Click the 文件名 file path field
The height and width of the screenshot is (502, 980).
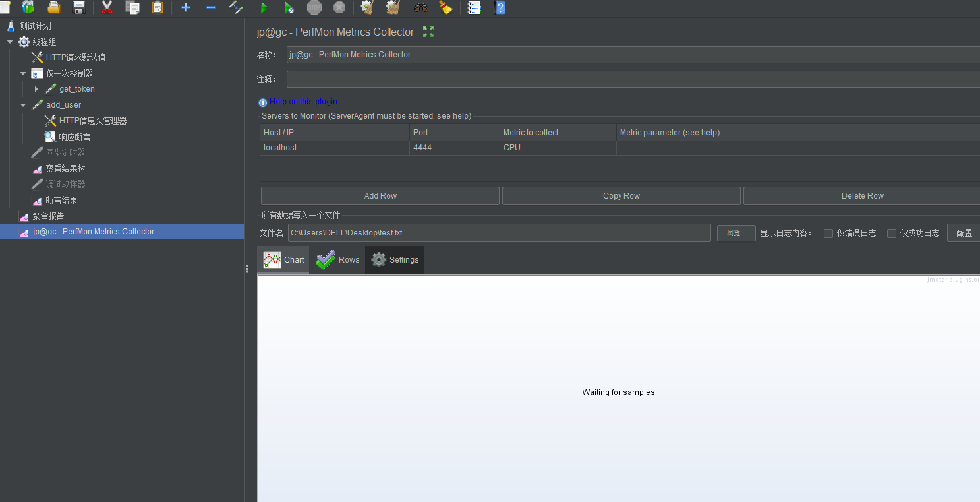[x=500, y=233]
